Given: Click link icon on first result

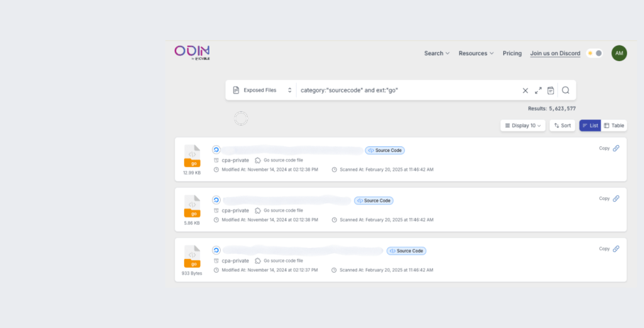Looking at the screenshot, I should coord(616,148).
